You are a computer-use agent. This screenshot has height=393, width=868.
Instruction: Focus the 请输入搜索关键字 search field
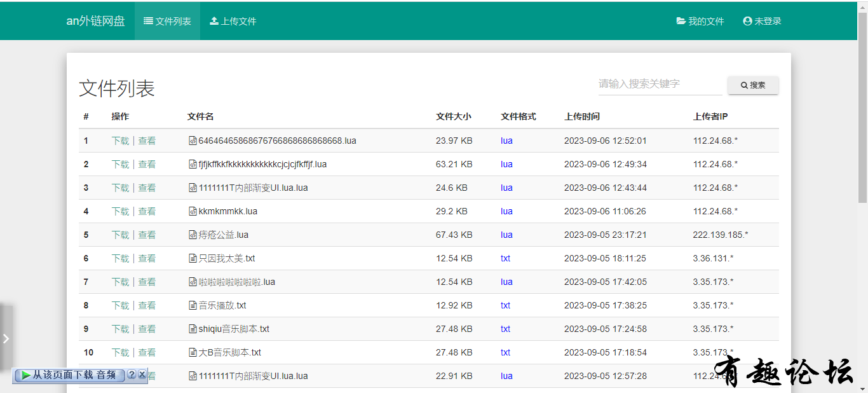pos(660,84)
